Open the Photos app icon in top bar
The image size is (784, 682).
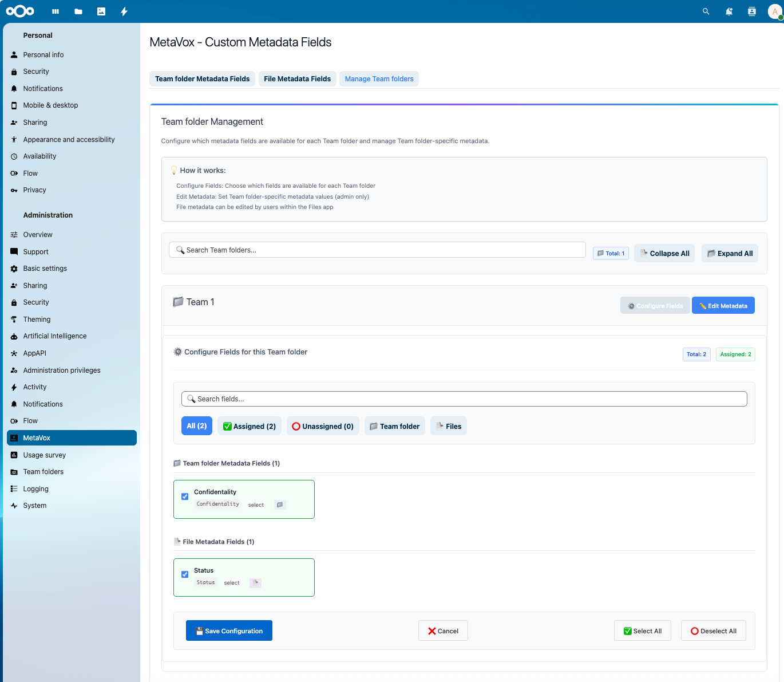click(x=101, y=11)
